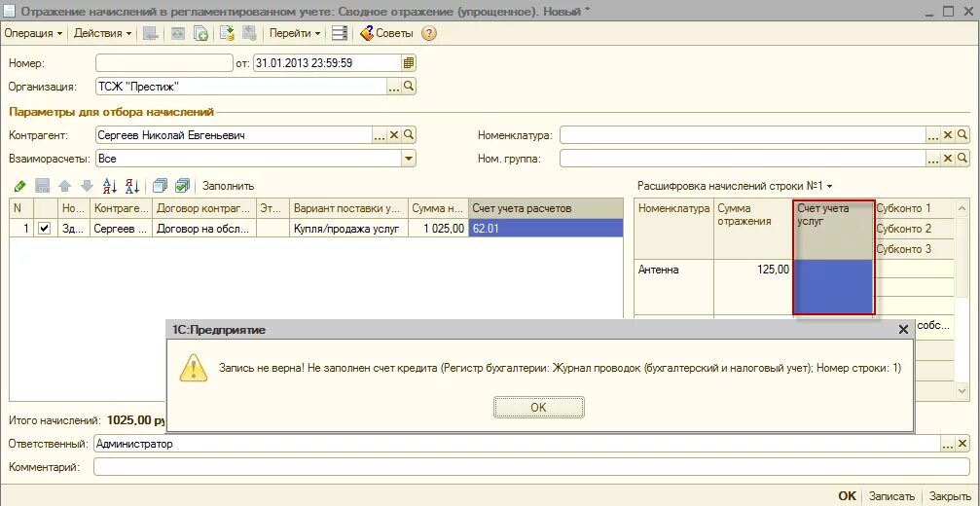The image size is (980, 506).
Task: Click the Записать button
Action: coord(891,495)
